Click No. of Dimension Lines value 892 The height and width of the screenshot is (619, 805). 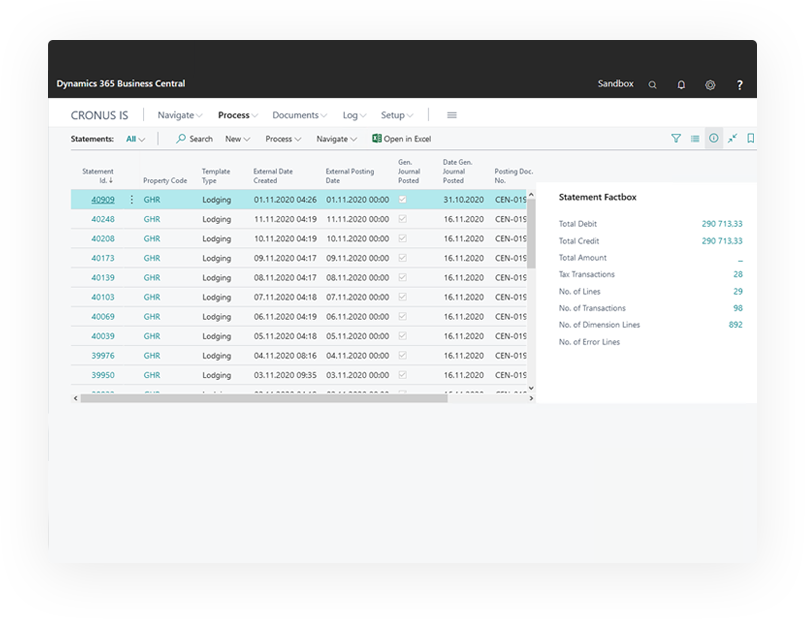735,324
